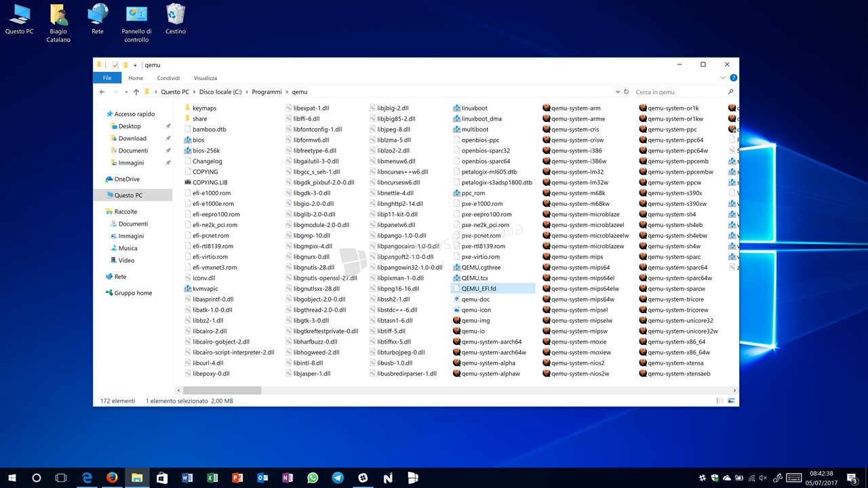Viewport: 868px width, 488px height.
Task: Select Musica in navigation pane
Action: 127,248
